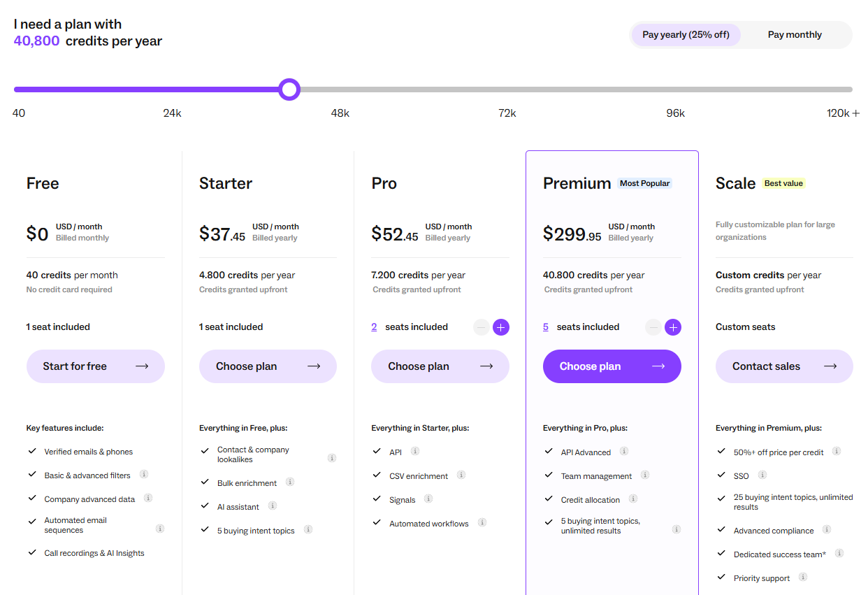868x595 pixels.
Task: Open info icon for Automated workflows
Action: pyautogui.click(x=482, y=522)
